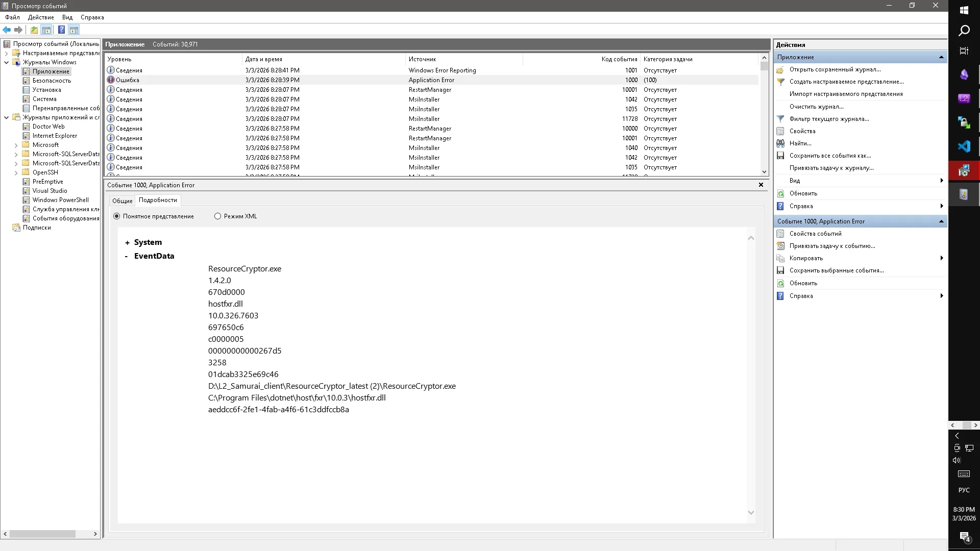Click Создать настраиваемое представление action
The image size is (980, 551).
point(846,82)
